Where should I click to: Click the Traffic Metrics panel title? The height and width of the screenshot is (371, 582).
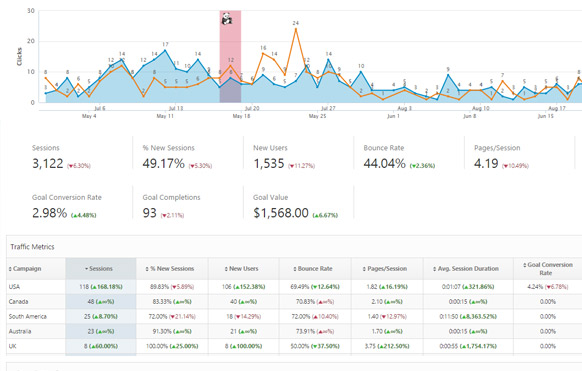click(x=32, y=247)
